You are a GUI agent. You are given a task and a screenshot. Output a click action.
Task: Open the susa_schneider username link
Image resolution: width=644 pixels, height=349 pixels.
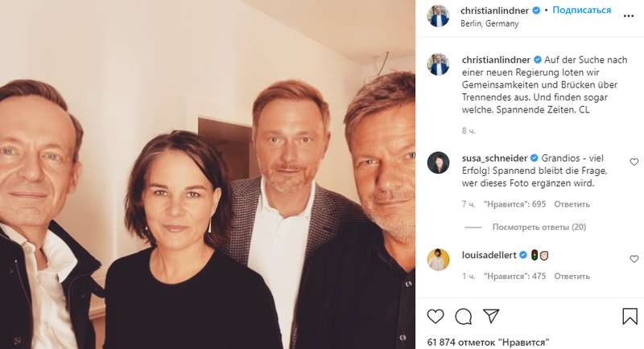(x=495, y=157)
